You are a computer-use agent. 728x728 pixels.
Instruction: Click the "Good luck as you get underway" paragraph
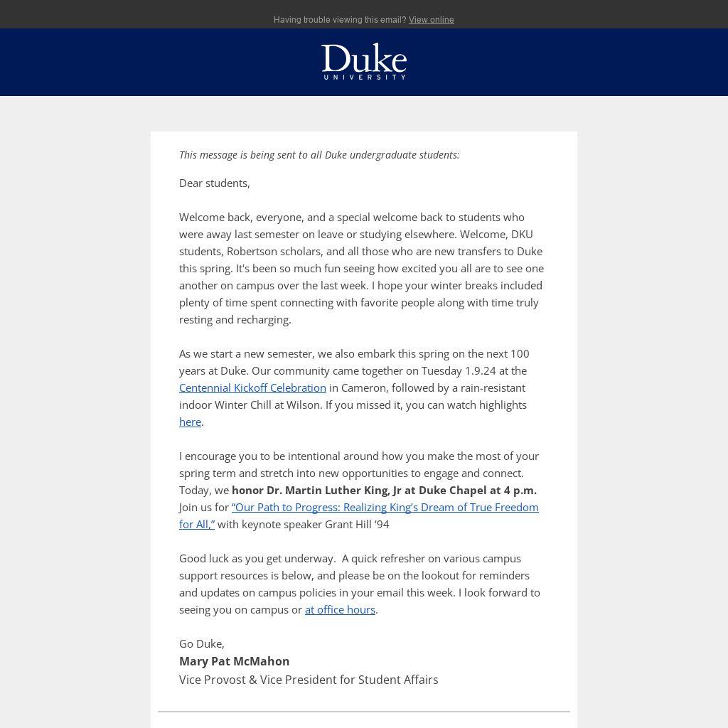pyautogui.click(x=359, y=575)
